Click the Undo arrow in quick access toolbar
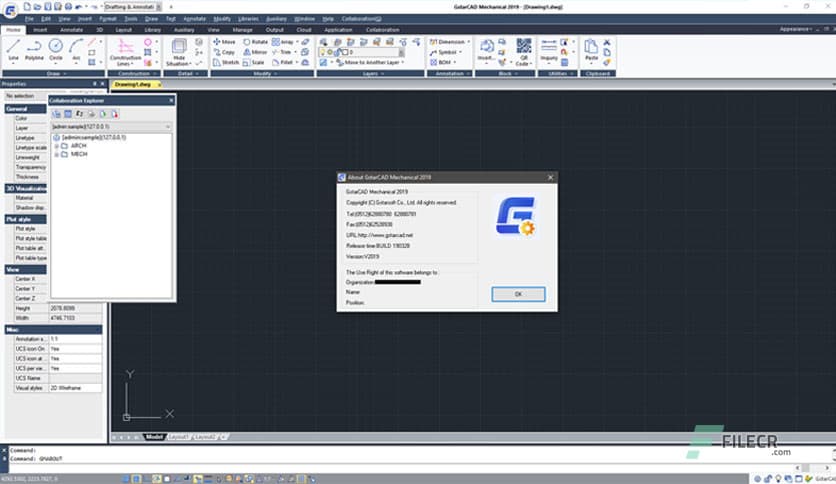836x484 pixels. point(79,7)
